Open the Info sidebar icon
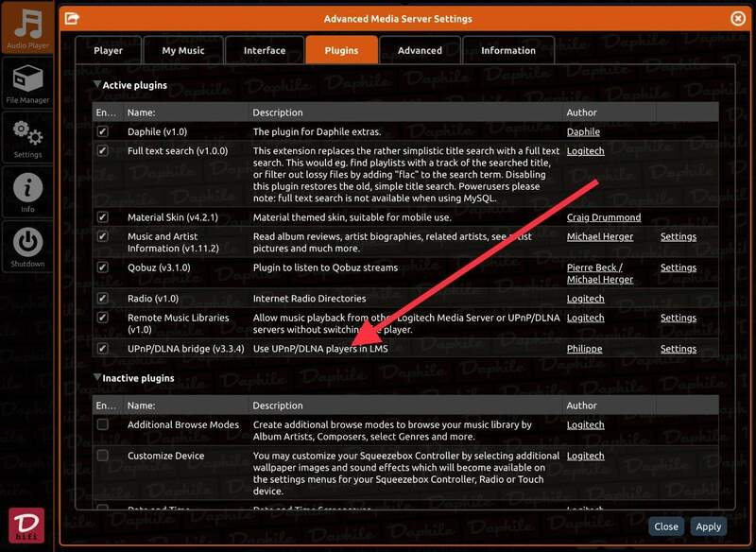The width and height of the screenshot is (756, 552). point(27,192)
